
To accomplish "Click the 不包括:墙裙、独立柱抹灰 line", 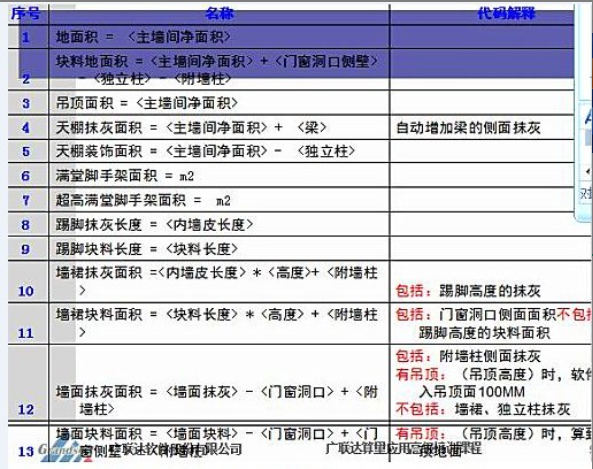I will pos(483,409).
